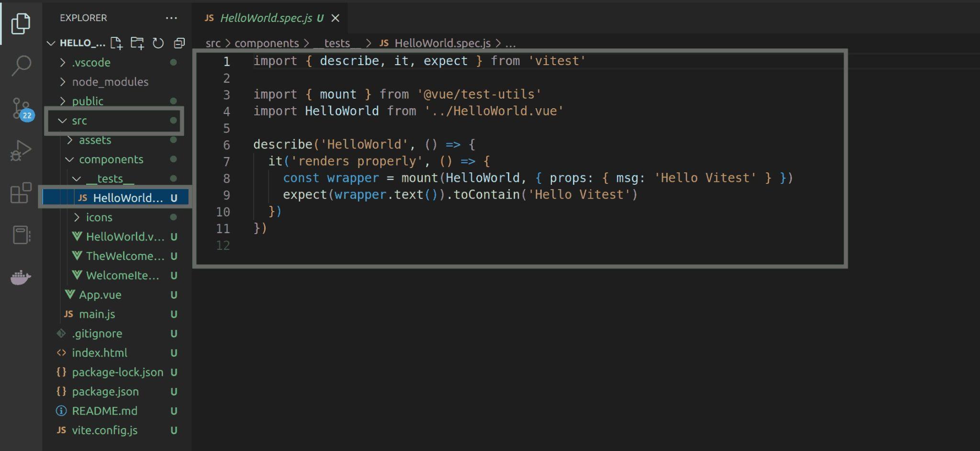
Task: Open the Search view in activity bar
Action: pos(21,65)
